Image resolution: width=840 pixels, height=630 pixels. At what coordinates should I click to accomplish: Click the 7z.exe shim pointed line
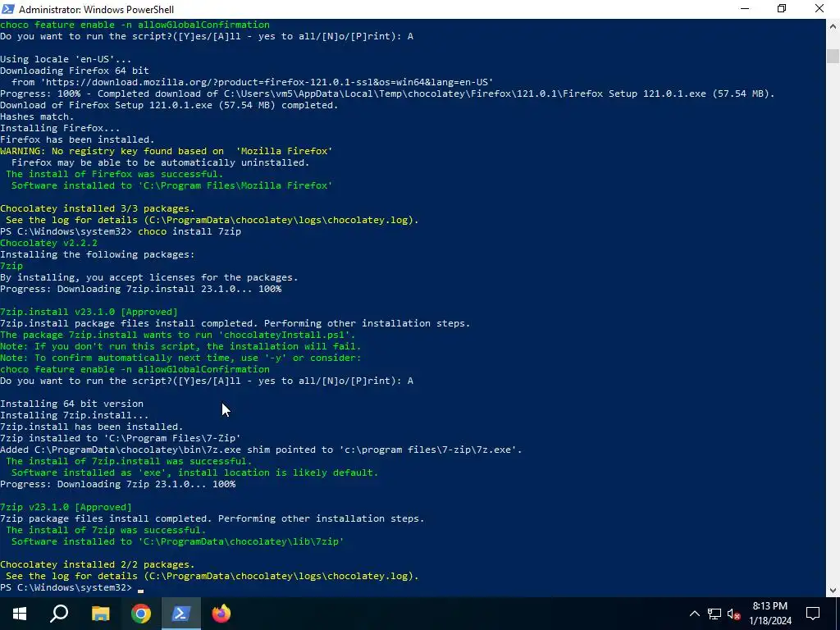coord(261,450)
